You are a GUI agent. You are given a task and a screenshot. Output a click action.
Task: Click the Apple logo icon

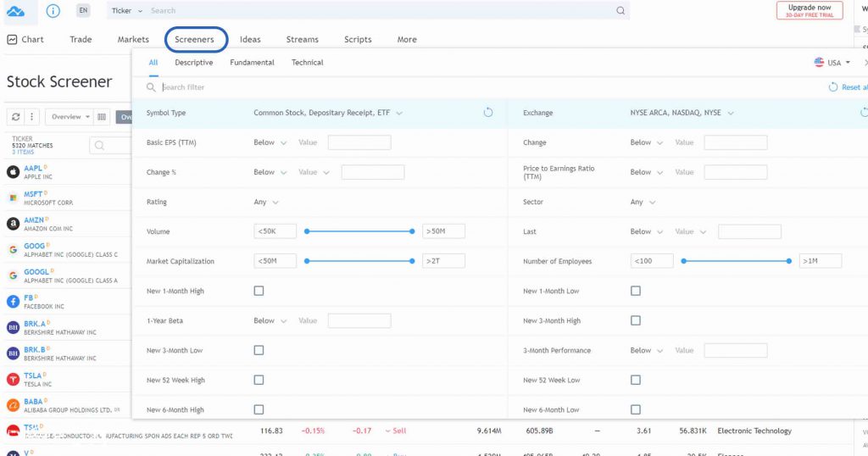(13, 171)
